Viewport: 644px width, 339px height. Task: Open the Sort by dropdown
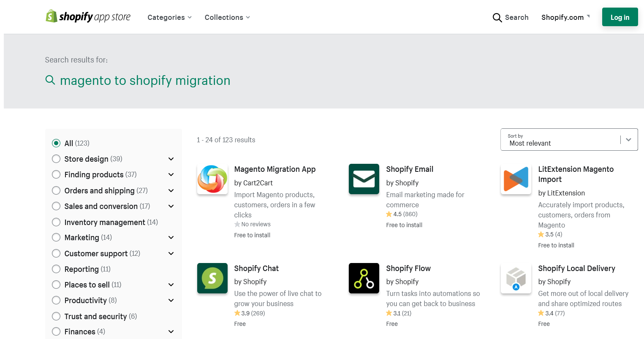pyautogui.click(x=569, y=140)
